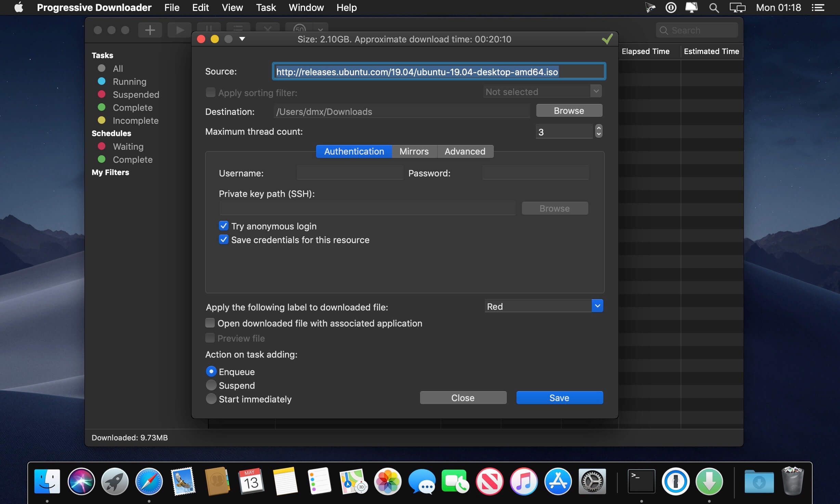Toggle Try anonymous login checkbox

pos(224,226)
